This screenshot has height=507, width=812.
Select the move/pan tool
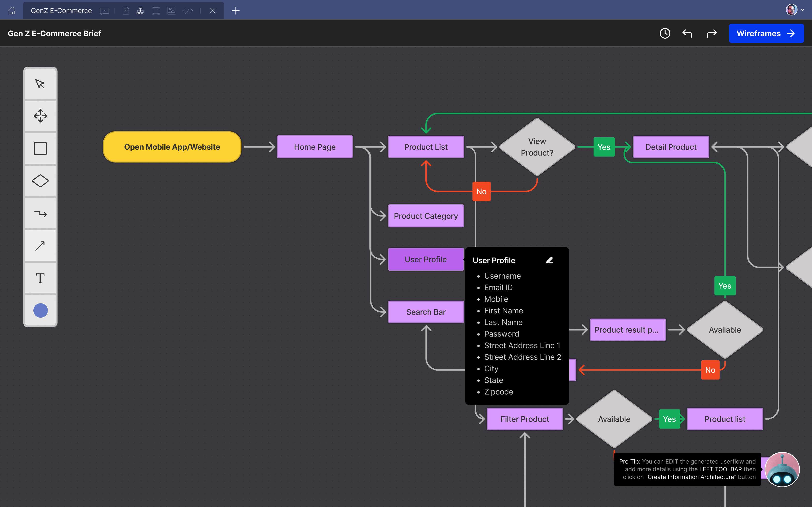pyautogui.click(x=40, y=116)
